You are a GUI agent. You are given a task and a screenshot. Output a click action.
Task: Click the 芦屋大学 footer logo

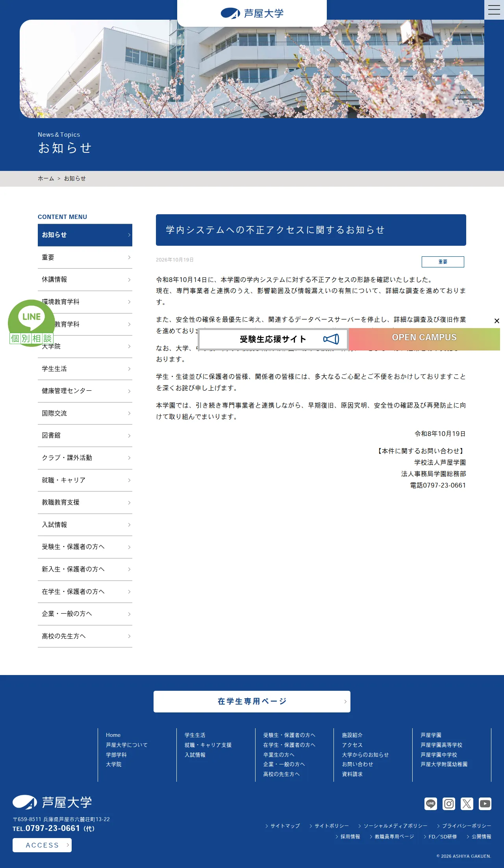click(x=52, y=802)
